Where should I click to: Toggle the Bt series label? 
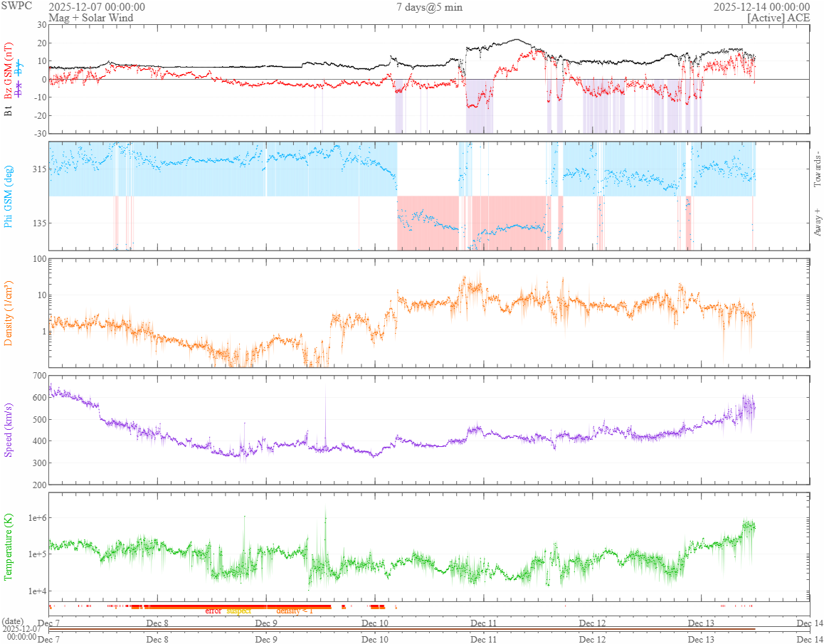click(x=8, y=112)
